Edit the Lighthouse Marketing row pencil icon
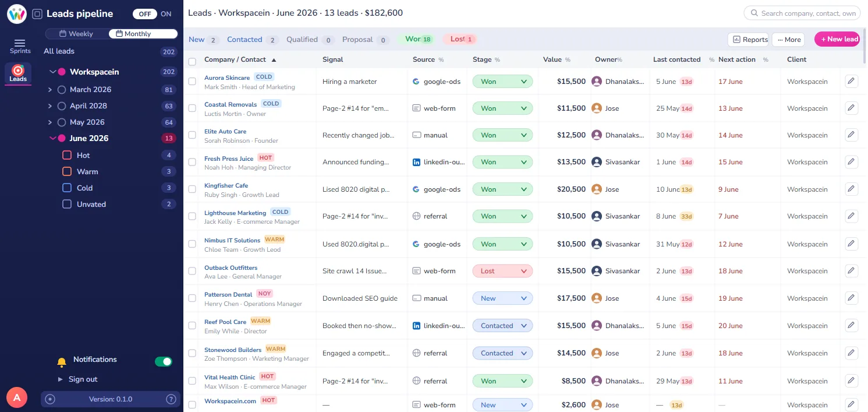Viewport: 868px width, 412px height. pos(852,216)
